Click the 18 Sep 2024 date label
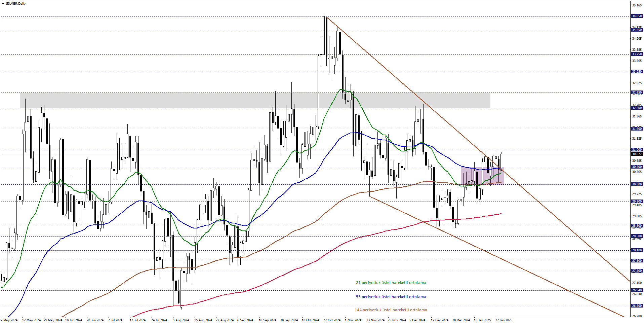644x324 pixels. pos(268,320)
